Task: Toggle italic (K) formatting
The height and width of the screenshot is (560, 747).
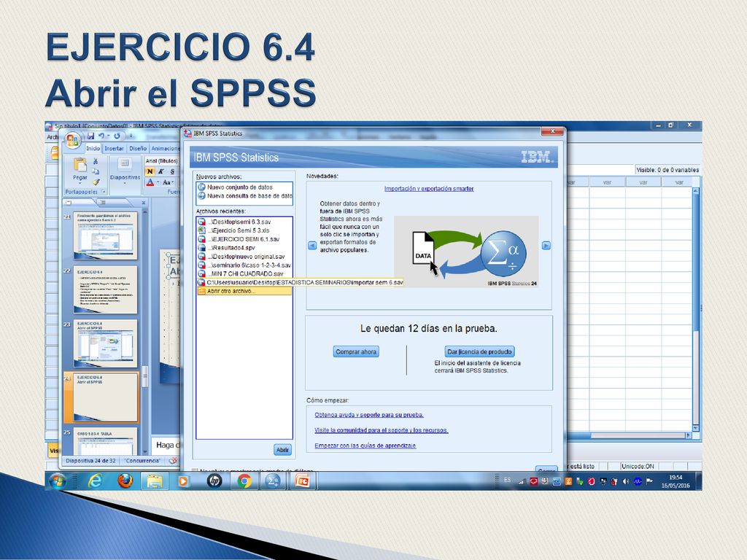Action: coord(161,171)
